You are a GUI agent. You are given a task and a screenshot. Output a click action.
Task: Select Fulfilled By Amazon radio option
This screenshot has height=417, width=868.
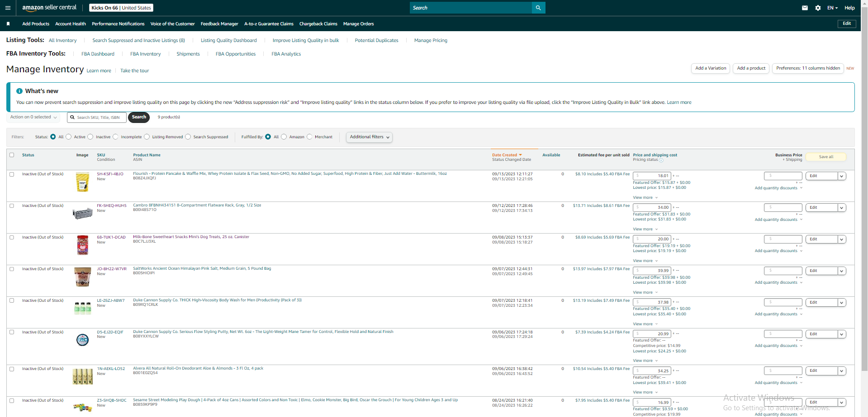[284, 137]
